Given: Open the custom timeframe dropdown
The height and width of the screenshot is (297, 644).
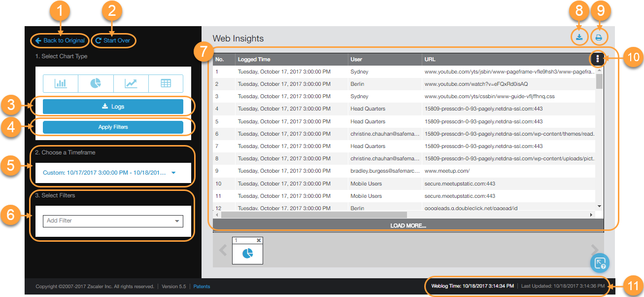Looking at the screenshot, I should pos(109,173).
